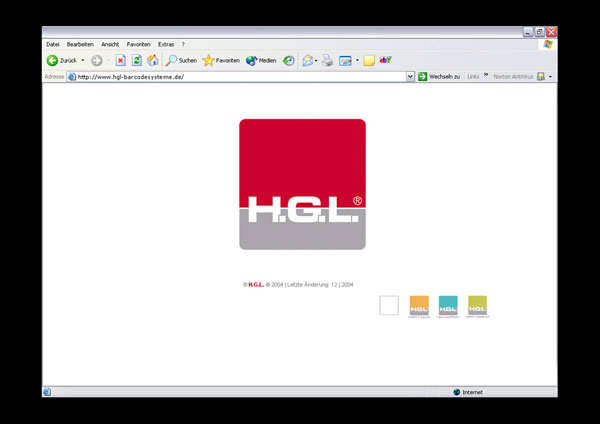Image resolution: width=600 pixels, height=424 pixels.
Task: Open the green HGL tile link
Action: (478, 305)
